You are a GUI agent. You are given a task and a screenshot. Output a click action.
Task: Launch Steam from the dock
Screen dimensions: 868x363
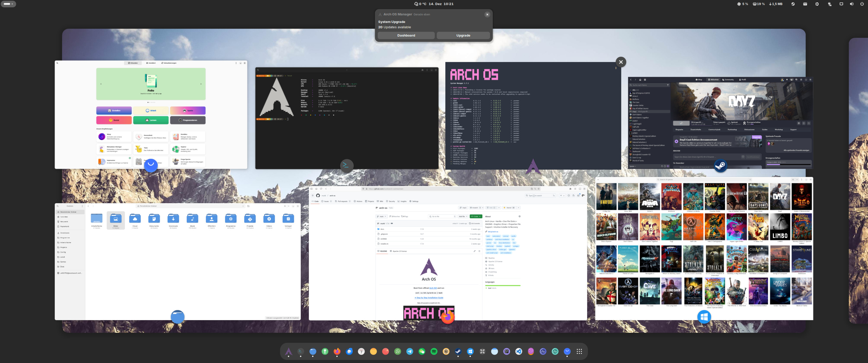pos(458,352)
